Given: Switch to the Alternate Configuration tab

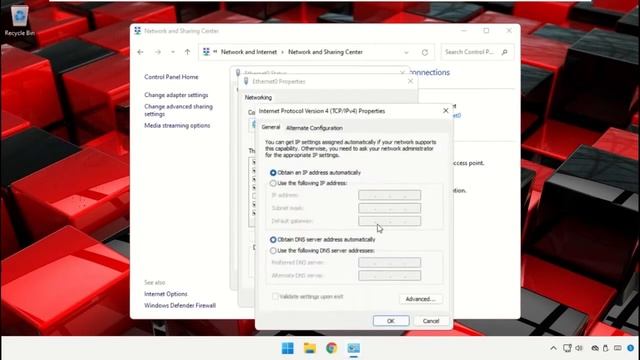Looking at the screenshot, I should coord(314,128).
